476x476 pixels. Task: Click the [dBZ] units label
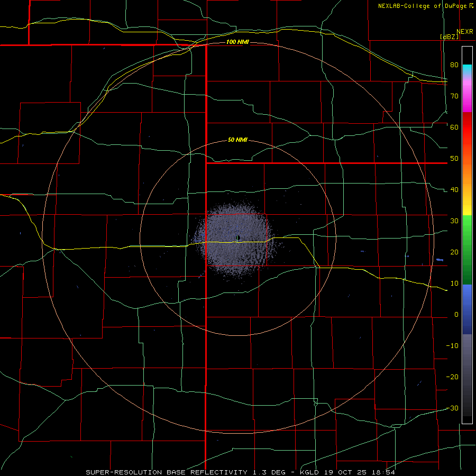point(449,37)
